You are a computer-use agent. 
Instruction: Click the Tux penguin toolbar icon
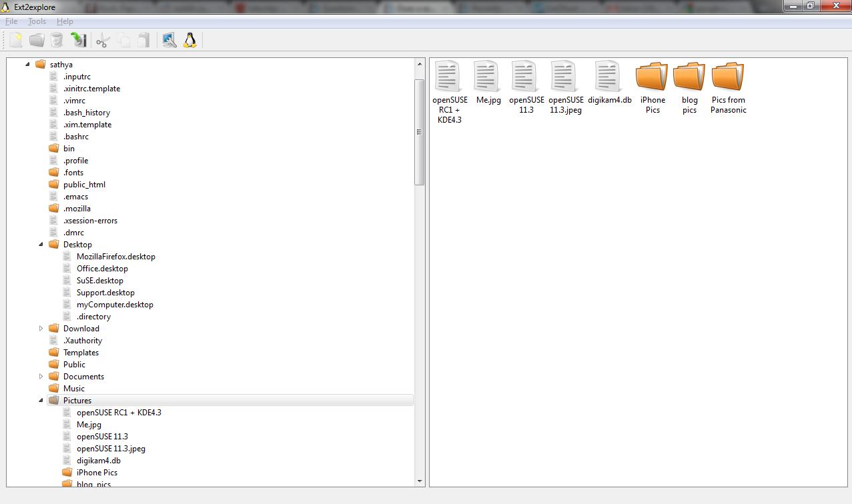click(x=190, y=41)
